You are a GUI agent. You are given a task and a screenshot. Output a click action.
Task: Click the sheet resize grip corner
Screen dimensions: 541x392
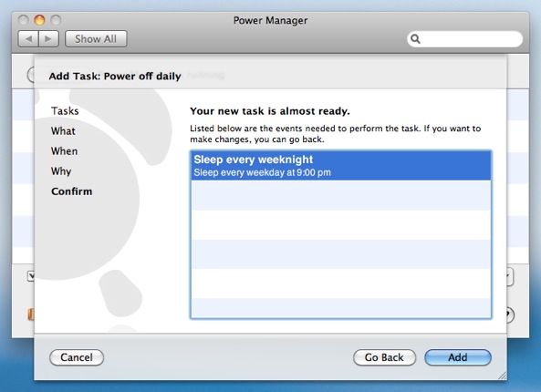[503, 376]
